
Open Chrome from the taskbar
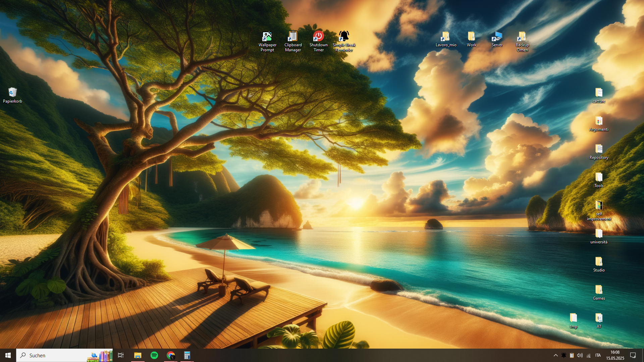[171, 355]
